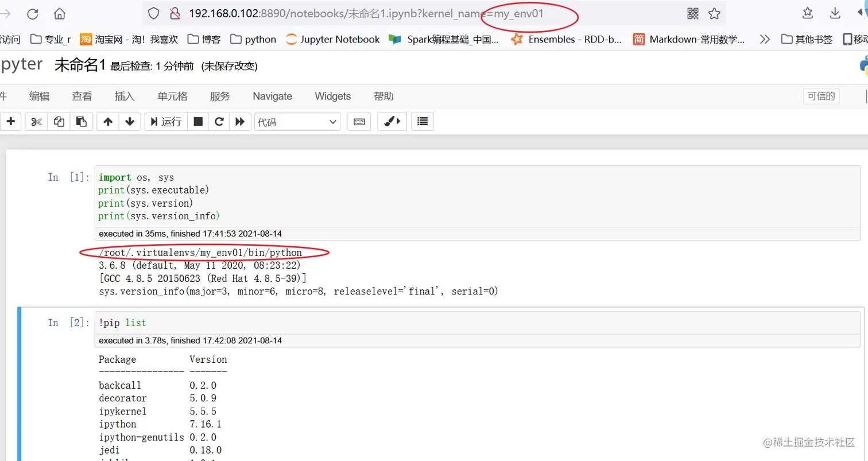Rename the notebook title 未命名1
Image resolution: width=868 pixels, height=461 pixels.
click(x=80, y=65)
